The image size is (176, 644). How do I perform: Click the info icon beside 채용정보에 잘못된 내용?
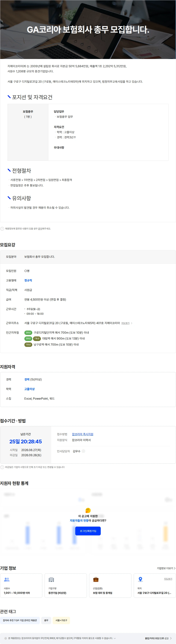coord(2,229)
